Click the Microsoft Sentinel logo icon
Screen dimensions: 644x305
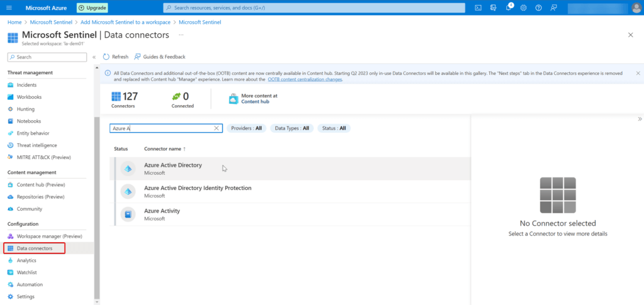[13, 37]
